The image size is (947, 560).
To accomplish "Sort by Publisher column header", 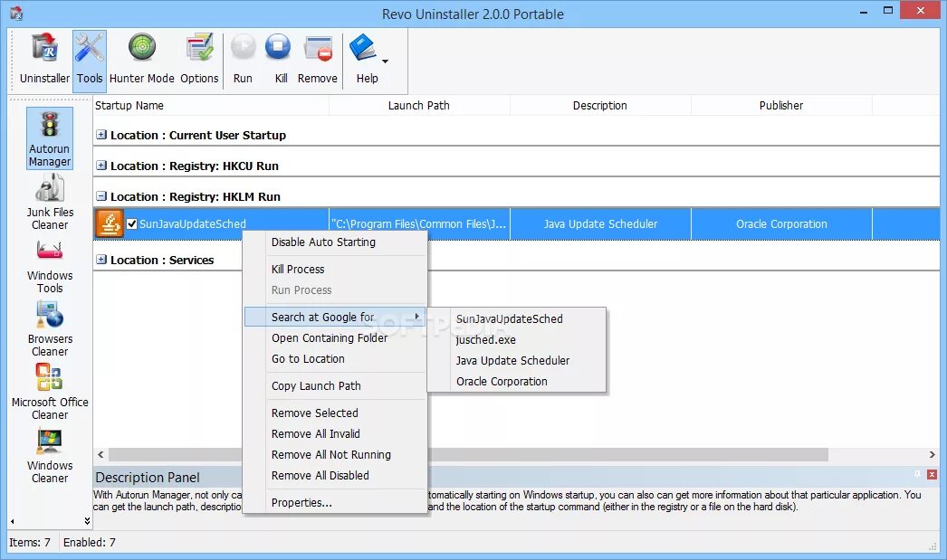I will [781, 106].
